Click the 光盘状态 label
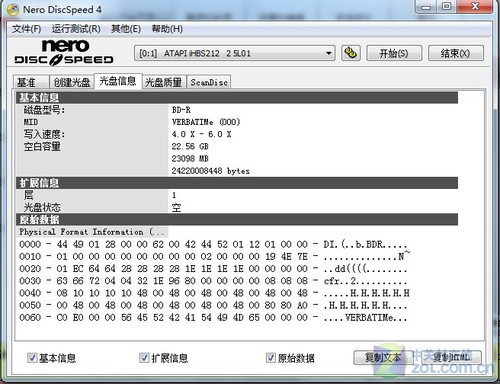This screenshot has height=384, width=500. click(42, 207)
